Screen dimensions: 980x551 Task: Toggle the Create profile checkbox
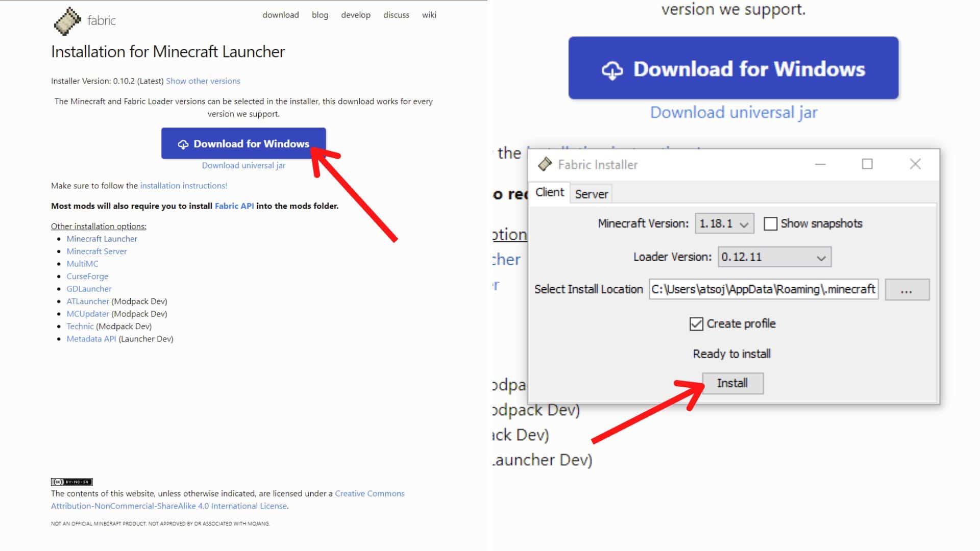click(696, 323)
